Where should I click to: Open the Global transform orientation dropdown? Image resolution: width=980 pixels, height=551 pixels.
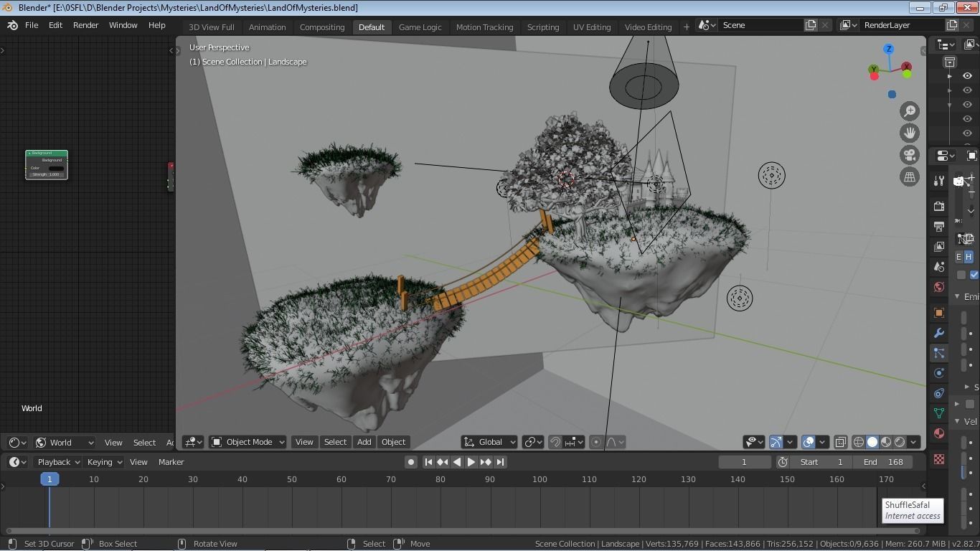click(x=489, y=442)
